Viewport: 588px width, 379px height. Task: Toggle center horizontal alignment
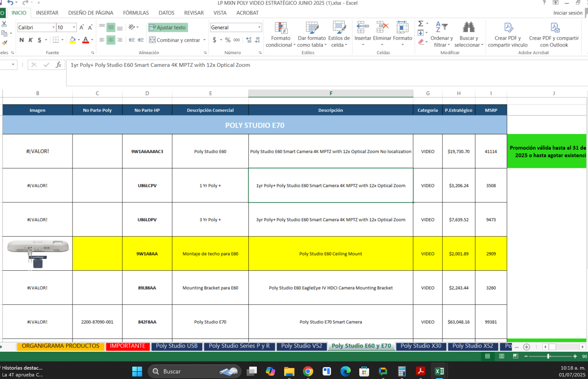pyautogui.click(x=111, y=40)
